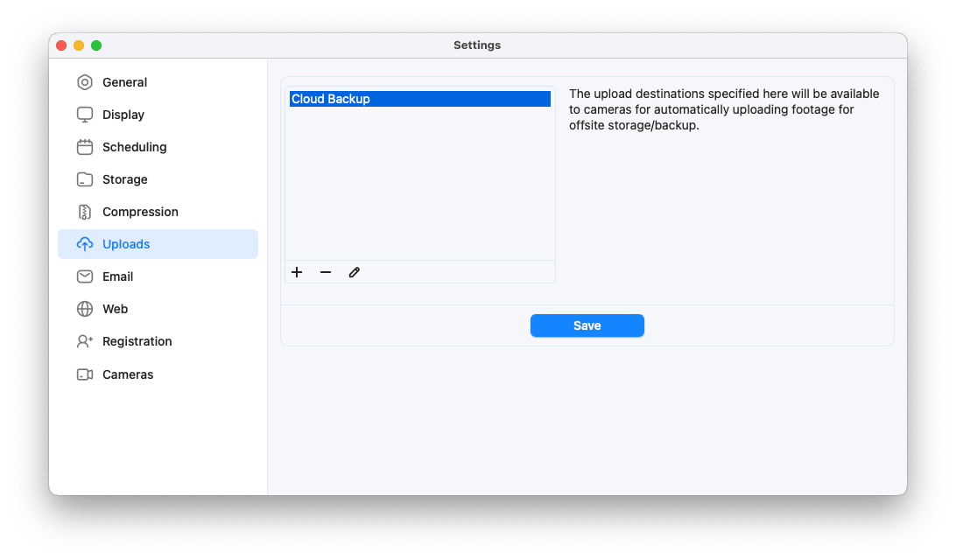This screenshot has height=560, width=956.
Task: Click the Display monitor icon
Action: pos(85,115)
